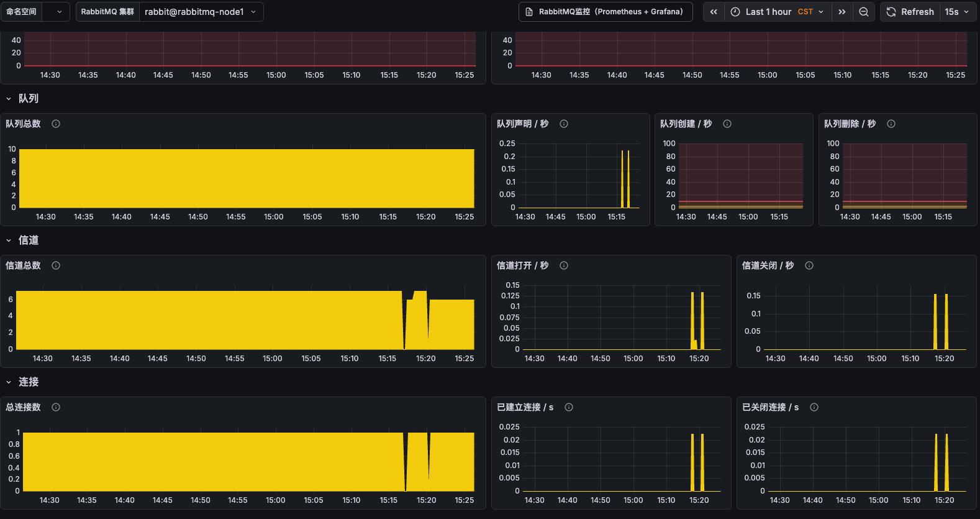Click info icon beside 已关闭连接 / s
Viewport: 980px width, 519px height.
click(x=814, y=407)
